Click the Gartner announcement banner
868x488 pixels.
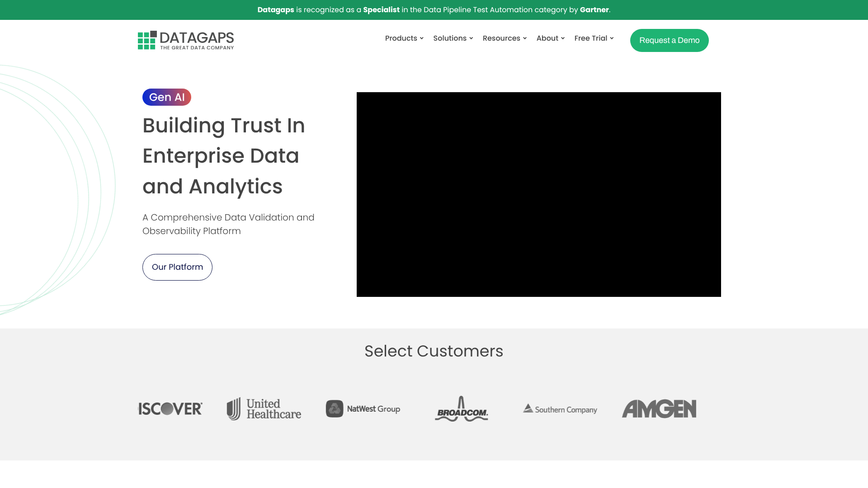[434, 9]
